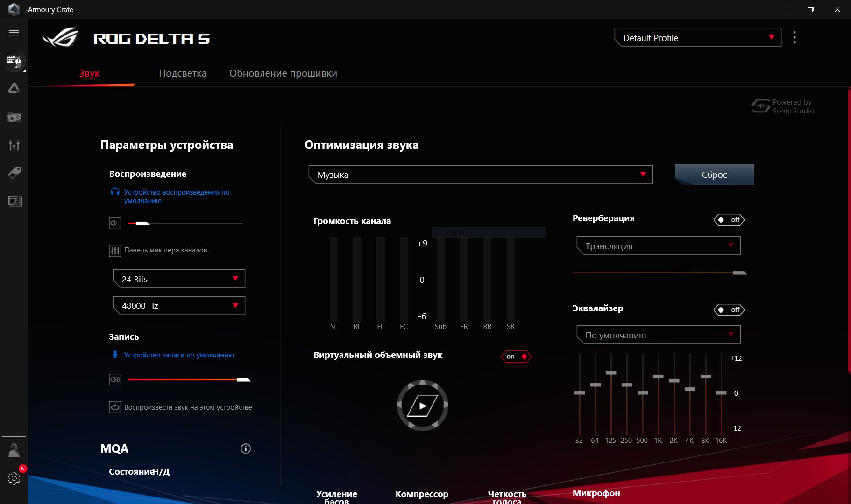
Task: Open the 24 Bits depth dropdown
Action: (x=179, y=279)
